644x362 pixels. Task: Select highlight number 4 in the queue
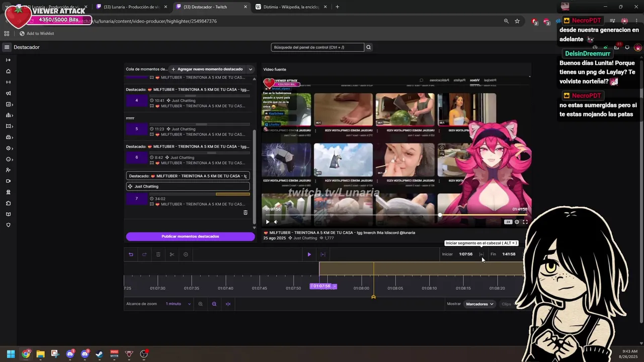coord(136,101)
